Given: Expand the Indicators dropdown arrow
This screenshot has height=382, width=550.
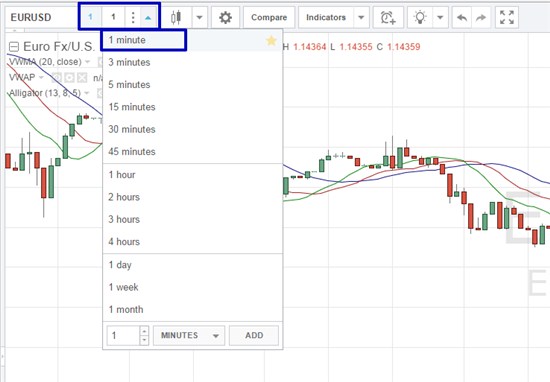Looking at the screenshot, I should pos(361,17).
